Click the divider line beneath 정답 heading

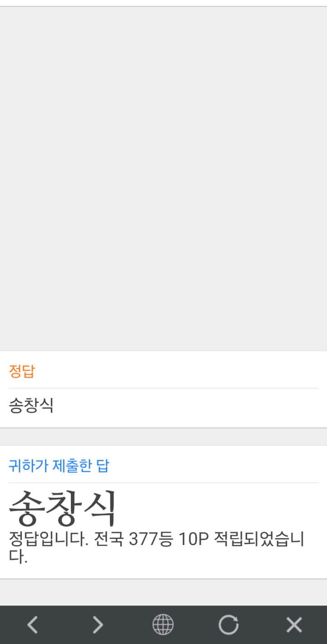[163, 388]
